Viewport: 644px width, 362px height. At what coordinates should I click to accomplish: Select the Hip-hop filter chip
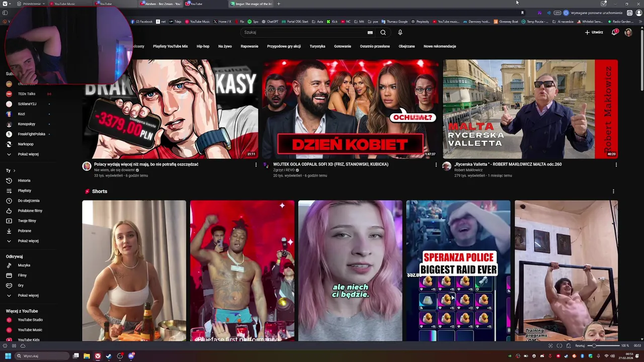click(x=203, y=46)
